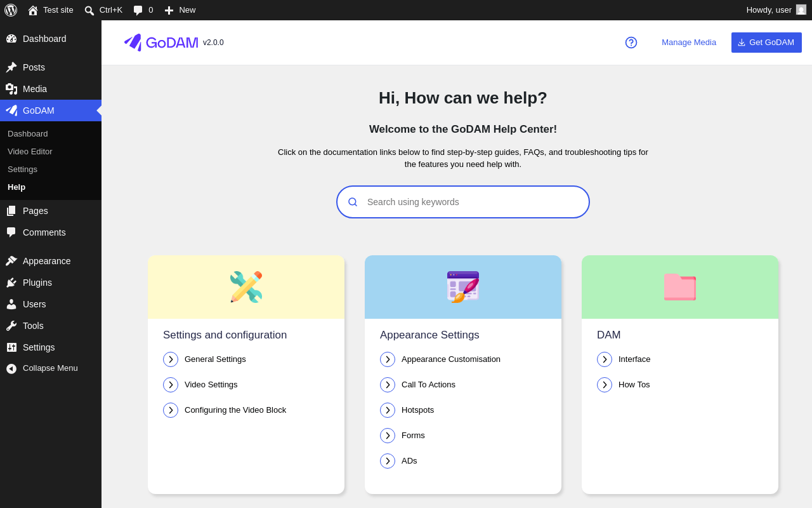Expand the Video Settings chevron
812x508 pixels.
point(171,385)
